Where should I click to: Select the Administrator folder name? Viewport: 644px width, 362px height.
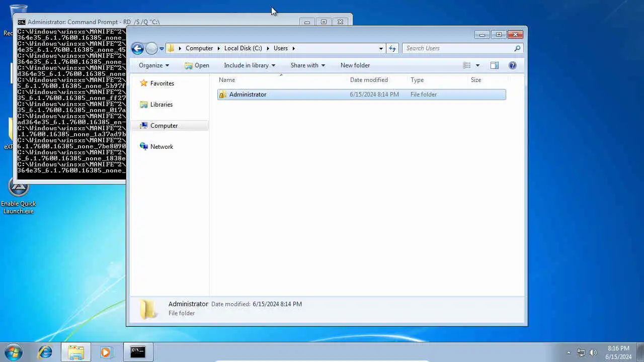(x=248, y=95)
